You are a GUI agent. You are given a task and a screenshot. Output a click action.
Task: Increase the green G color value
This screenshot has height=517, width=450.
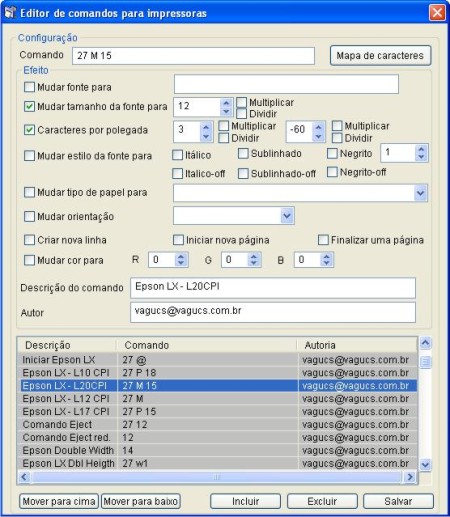tap(254, 256)
